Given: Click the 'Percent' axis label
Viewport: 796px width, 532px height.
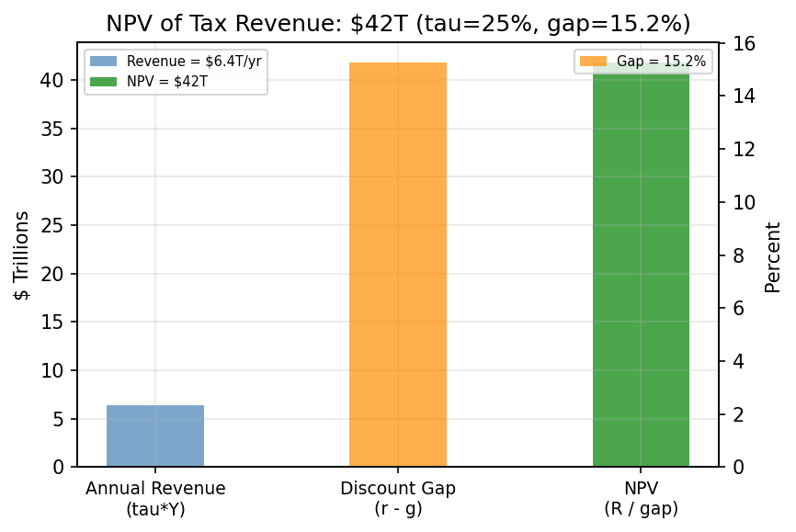Looking at the screenshot, I should point(775,254).
